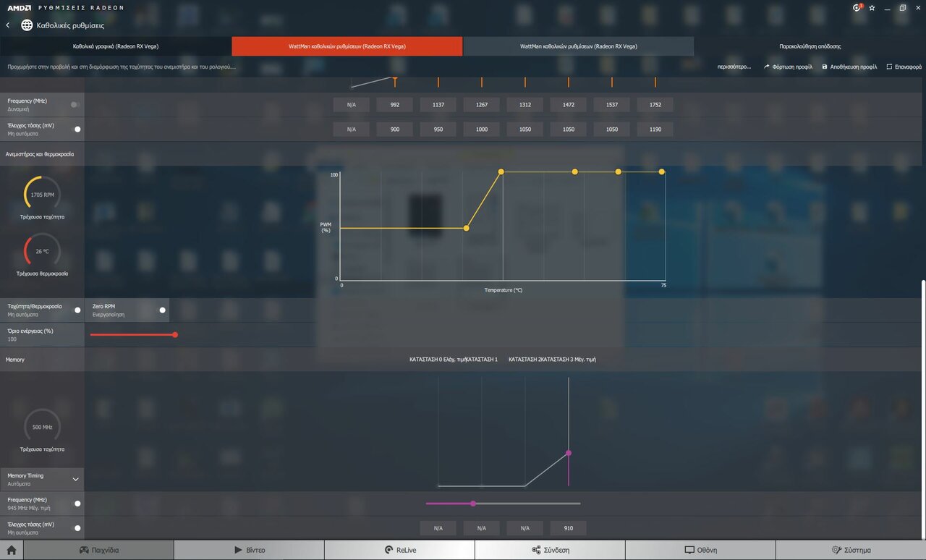This screenshot has width=926, height=560.
Task: Click the gamepad icon on Παιχνίδια tab
Action: [x=84, y=550]
